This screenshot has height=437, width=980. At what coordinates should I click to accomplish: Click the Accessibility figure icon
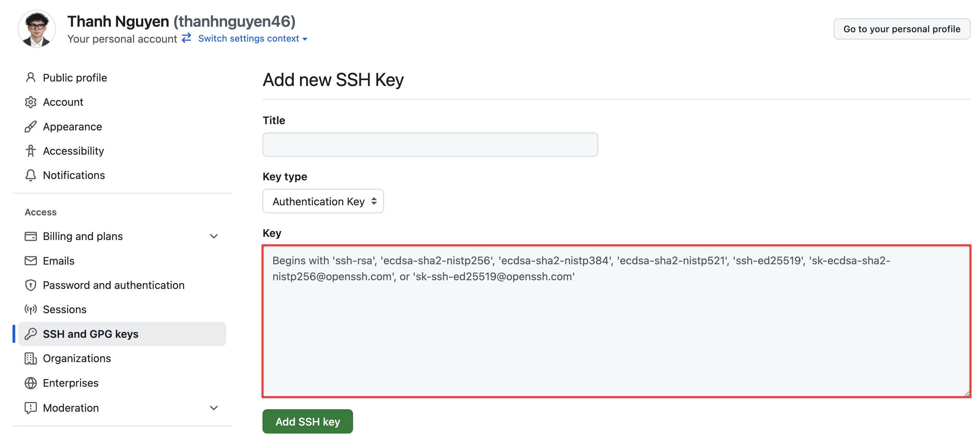tap(31, 151)
